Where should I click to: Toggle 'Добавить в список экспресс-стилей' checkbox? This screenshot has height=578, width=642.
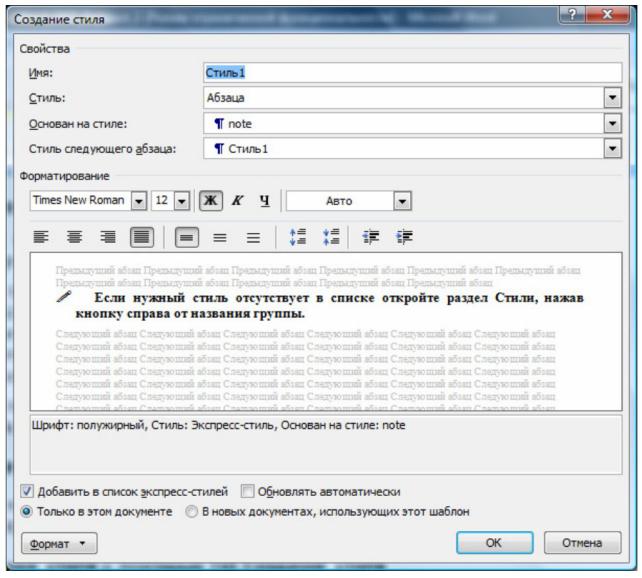[x=27, y=491]
